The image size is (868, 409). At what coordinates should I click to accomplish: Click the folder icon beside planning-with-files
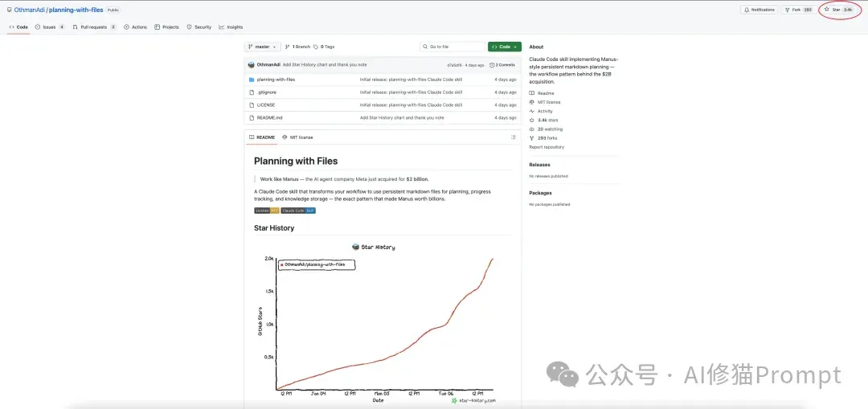point(252,79)
